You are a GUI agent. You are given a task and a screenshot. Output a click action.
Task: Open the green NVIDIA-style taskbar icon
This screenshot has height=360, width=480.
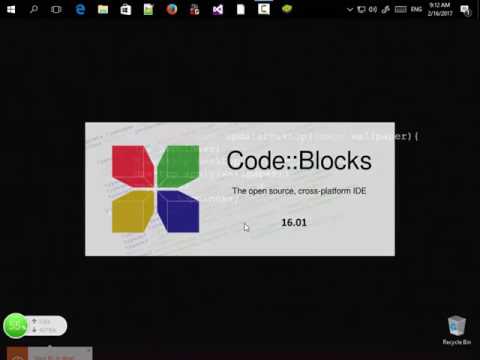(287, 9)
